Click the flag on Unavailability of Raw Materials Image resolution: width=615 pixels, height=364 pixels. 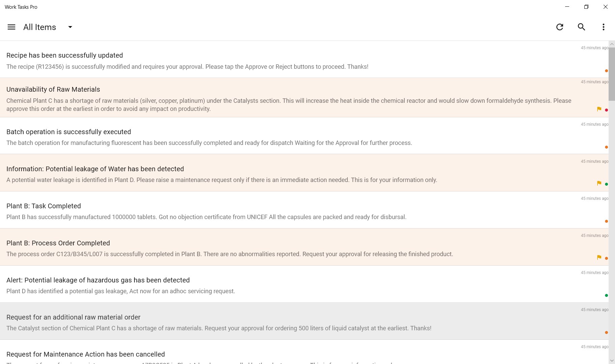[x=599, y=109]
